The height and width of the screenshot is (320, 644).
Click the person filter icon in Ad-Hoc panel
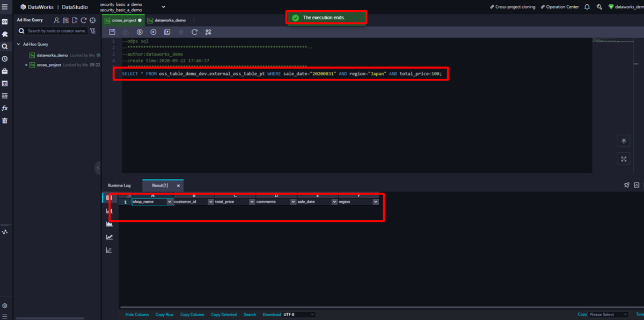pyautogui.click(x=56, y=20)
